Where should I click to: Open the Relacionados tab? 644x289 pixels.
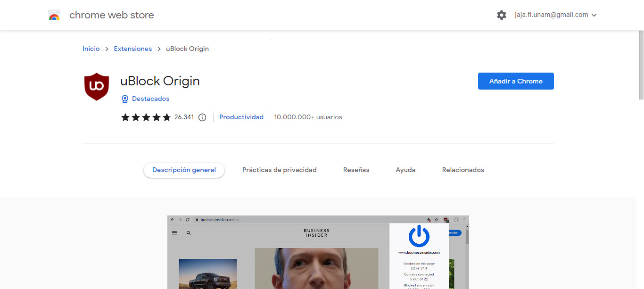(x=463, y=170)
